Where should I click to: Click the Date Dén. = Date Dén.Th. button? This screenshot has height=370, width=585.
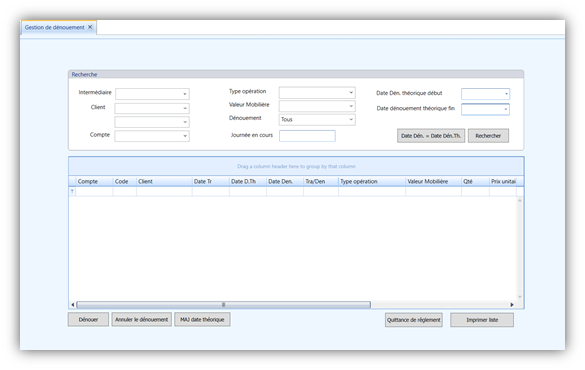[x=431, y=136]
